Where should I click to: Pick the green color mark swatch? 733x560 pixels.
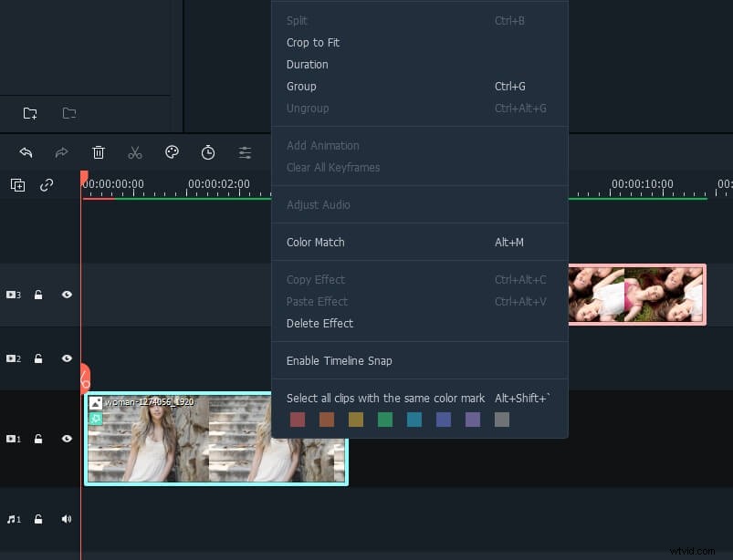point(384,420)
